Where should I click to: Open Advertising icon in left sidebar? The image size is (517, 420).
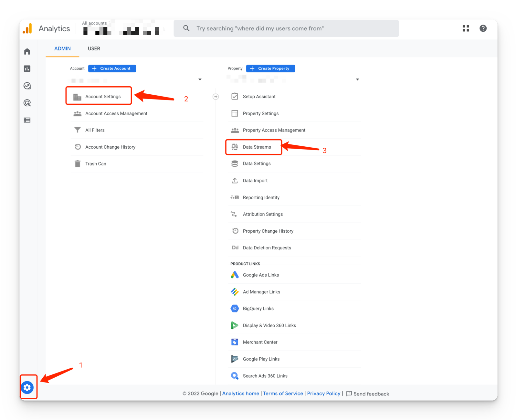coord(27,103)
